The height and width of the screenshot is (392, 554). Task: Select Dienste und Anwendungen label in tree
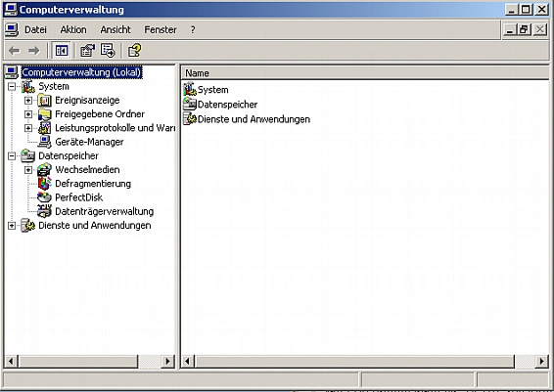coord(95,226)
